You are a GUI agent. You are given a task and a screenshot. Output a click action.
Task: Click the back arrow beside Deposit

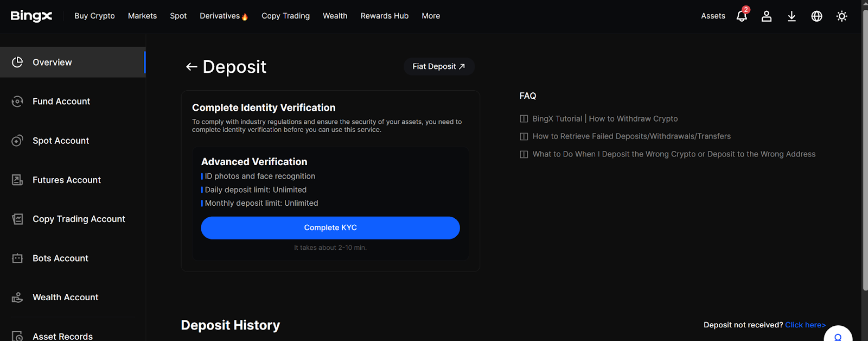(191, 67)
